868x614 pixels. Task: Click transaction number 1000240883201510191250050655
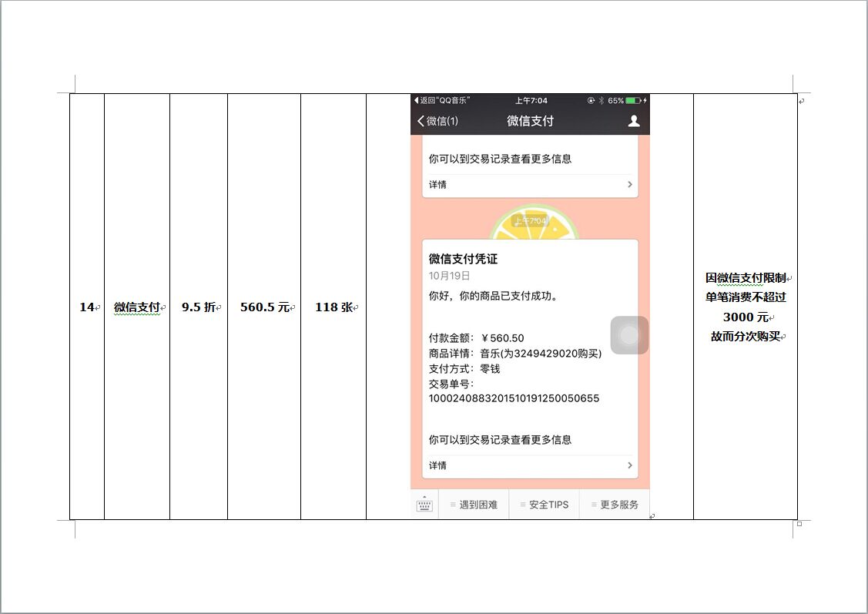pos(514,398)
